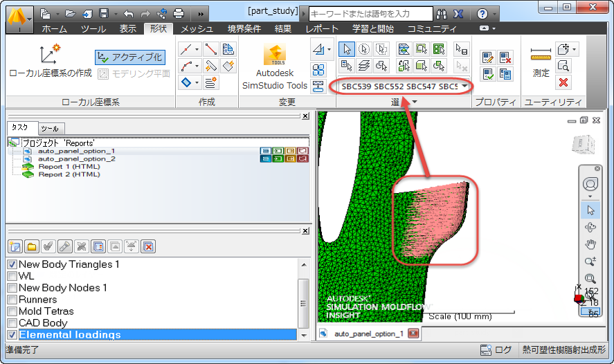This screenshot has width=614, height=364.
Task: Open the 結果 ribbon tab
Action: [x=283, y=28]
